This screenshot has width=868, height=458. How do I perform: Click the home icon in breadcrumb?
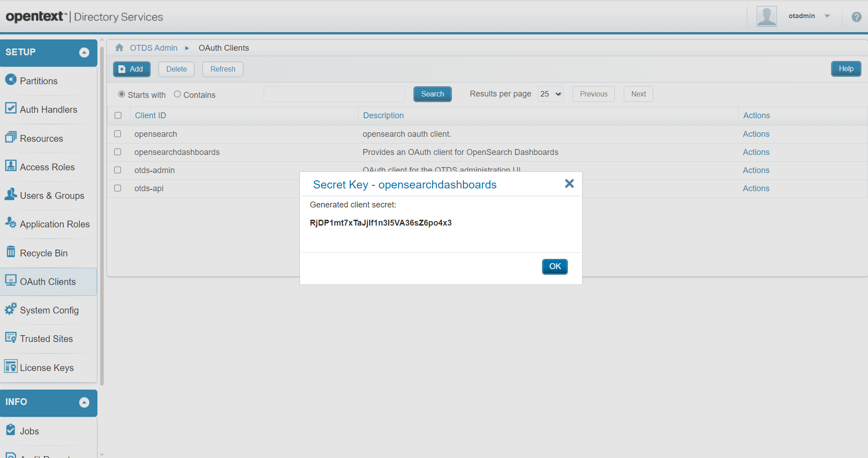point(119,48)
